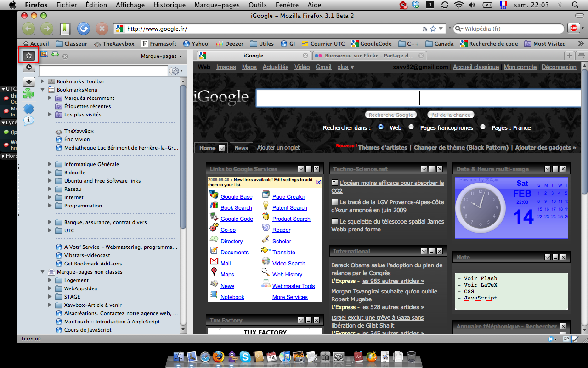Switch to the Bienvenue sur Flickr tab
This screenshot has height=368, width=588.
point(369,56)
